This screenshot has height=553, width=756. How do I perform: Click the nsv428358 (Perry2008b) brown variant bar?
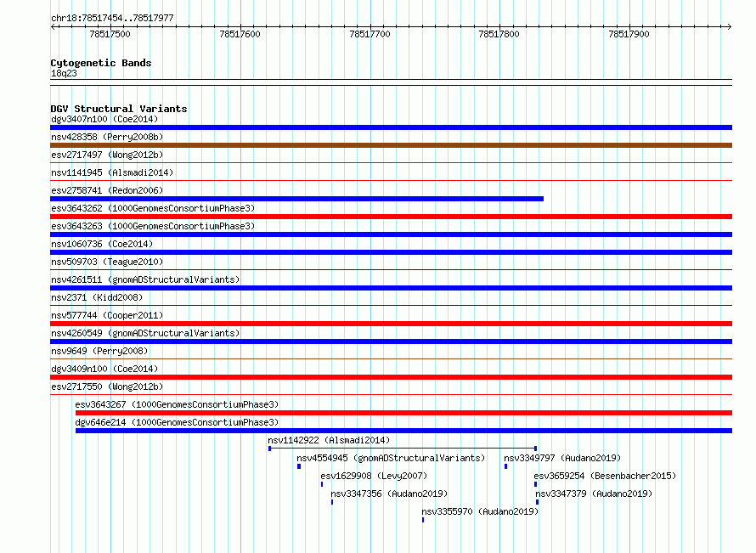(391, 145)
